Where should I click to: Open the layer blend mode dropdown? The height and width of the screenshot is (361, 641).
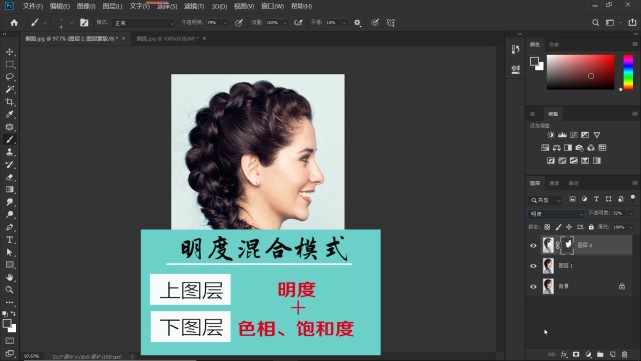click(556, 214)
